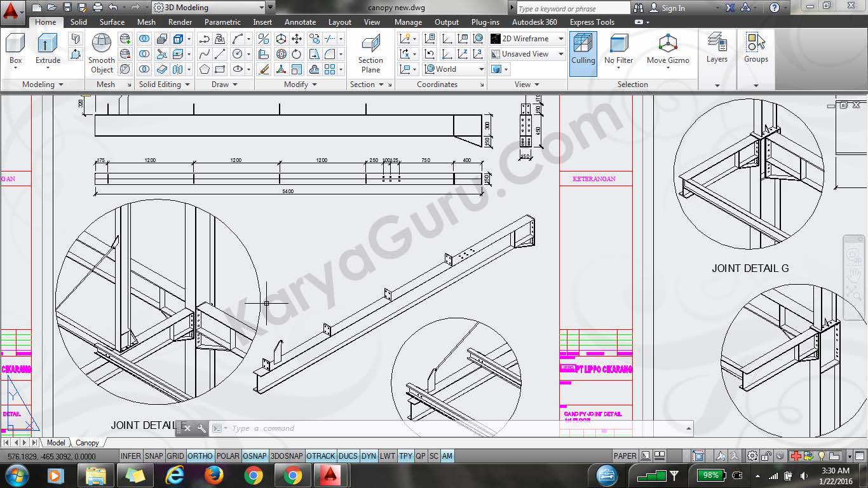Toggle OSNAP object snap
868x488 pixels.
(x=255, y=456)
